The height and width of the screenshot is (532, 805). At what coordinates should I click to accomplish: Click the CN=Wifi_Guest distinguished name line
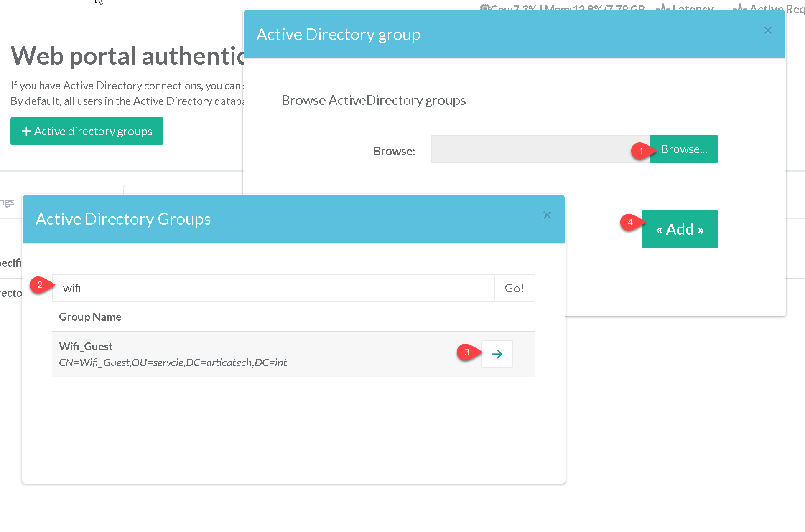point(173,362)
